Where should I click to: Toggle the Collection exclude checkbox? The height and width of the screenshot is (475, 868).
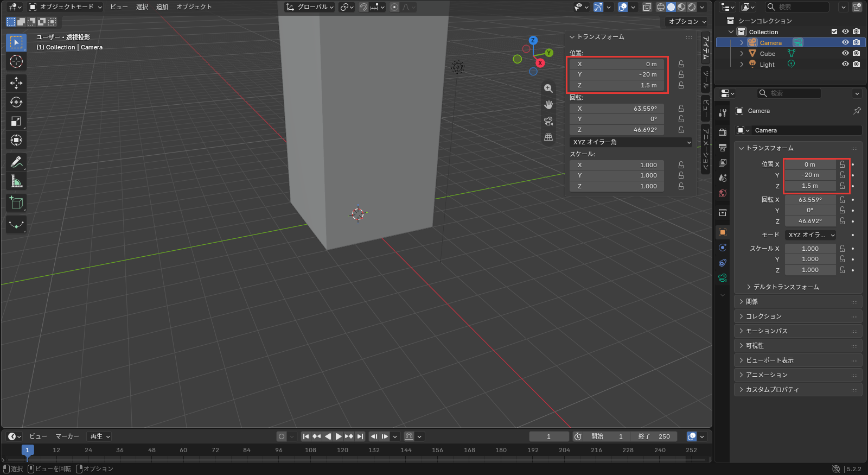pos(834,31)
